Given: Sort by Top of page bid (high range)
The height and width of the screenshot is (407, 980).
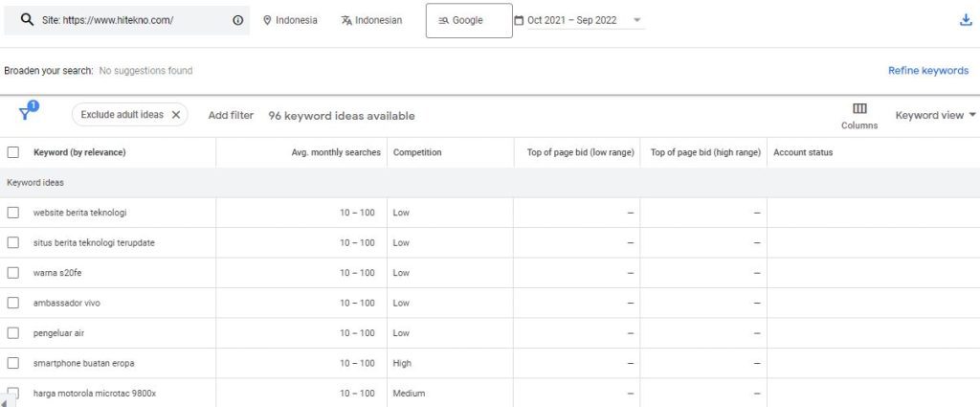Looking at the screenshot, I should pos(705,152).
